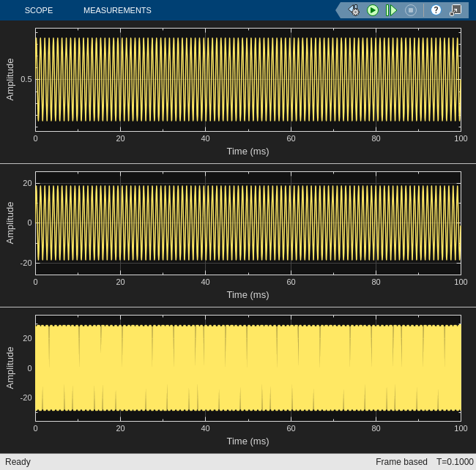Click the Frame based status indicator
476x470 pixels.
coord(401,462)
